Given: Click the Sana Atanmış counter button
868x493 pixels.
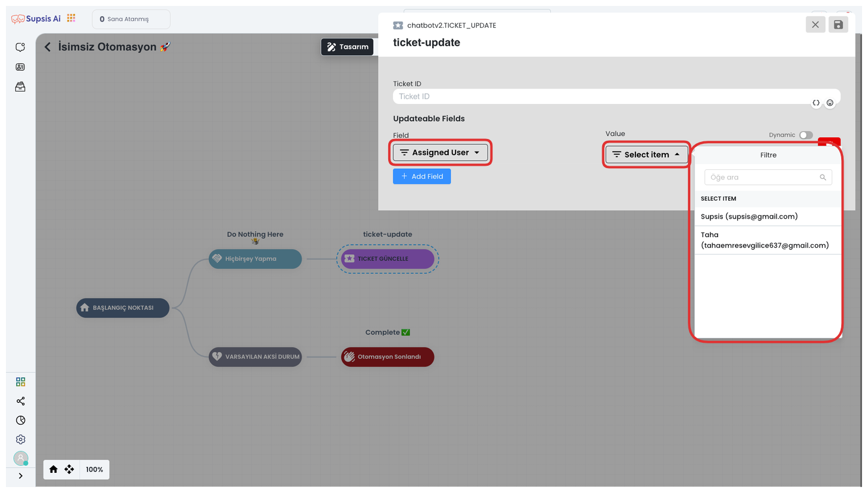Looking at the screenshot, I should pos(131,19).
